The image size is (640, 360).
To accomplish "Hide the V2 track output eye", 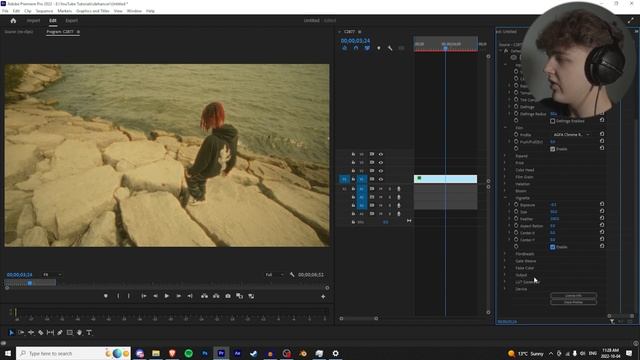I will point(381,171).
